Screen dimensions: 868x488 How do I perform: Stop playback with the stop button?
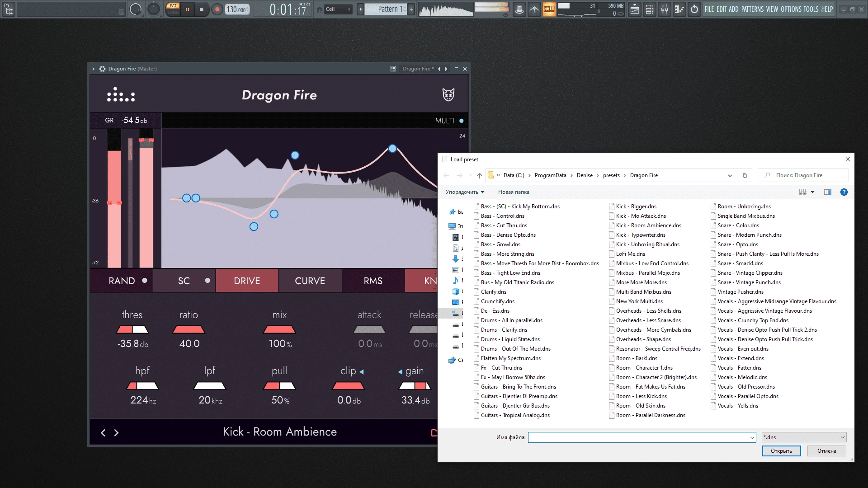pos(202,9)
